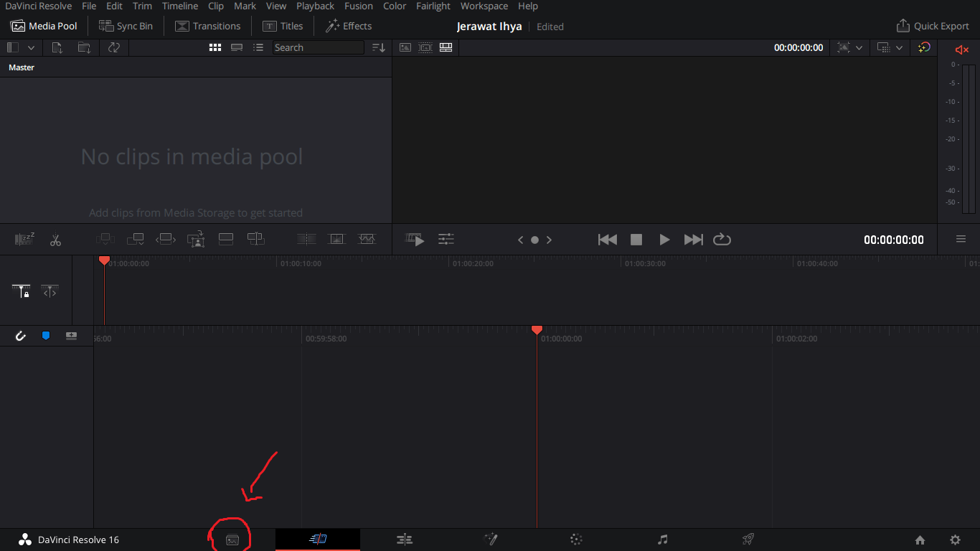This screenshot has width=980, height=551.
Task: Click the Sync Clips icon
Action: pos(113,47)
